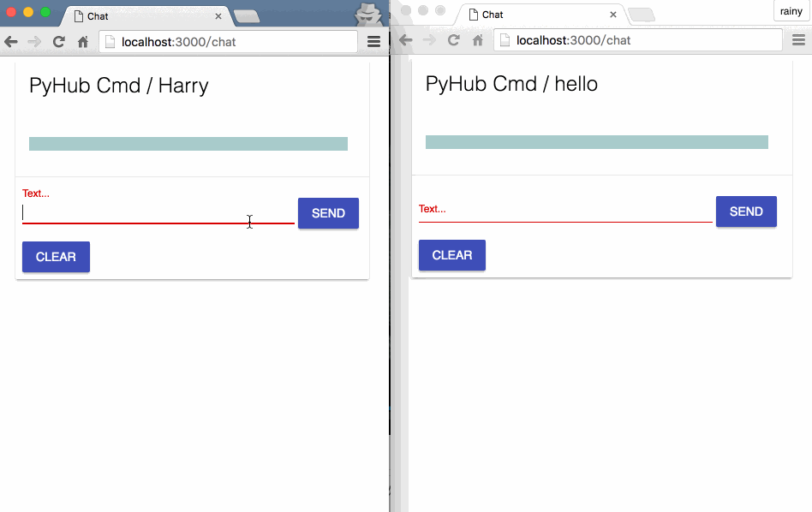Clear the Harry chat messages
This screenshot has height=512, width=812.
[x=56, y=257]
